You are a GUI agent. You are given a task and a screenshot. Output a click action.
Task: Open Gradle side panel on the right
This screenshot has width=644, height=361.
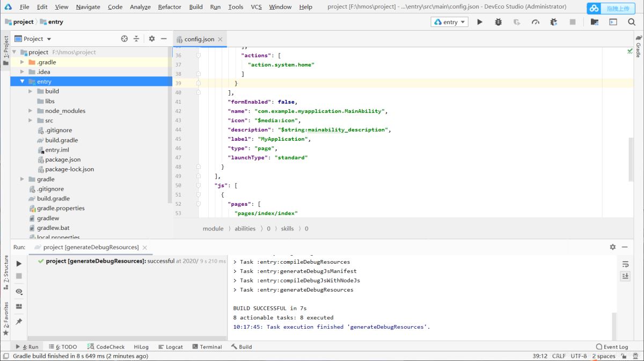coord(638,47)
